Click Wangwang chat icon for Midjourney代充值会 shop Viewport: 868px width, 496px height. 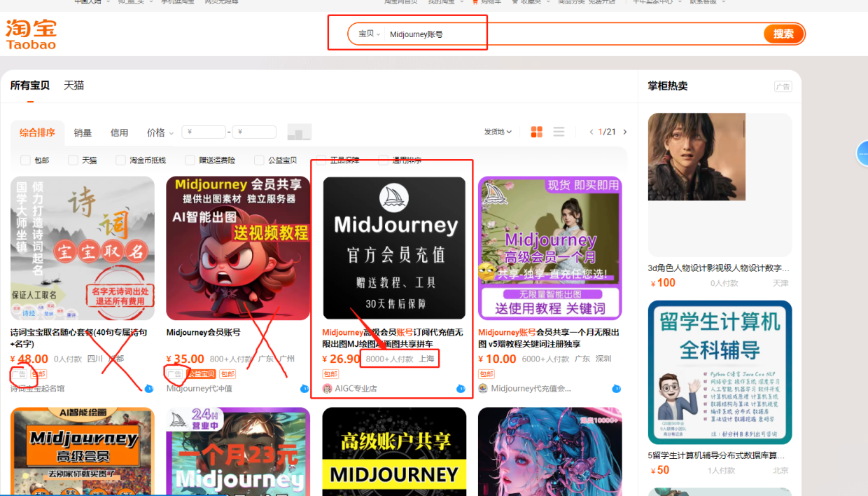616,388
